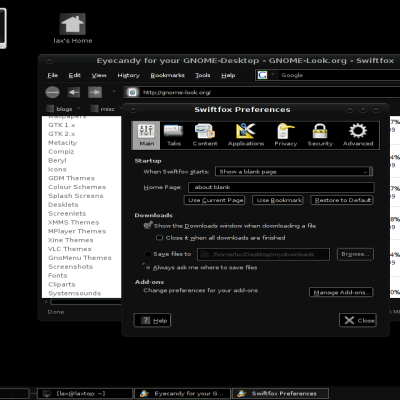Open Bookmarks menu in Swiftfox

167,75
